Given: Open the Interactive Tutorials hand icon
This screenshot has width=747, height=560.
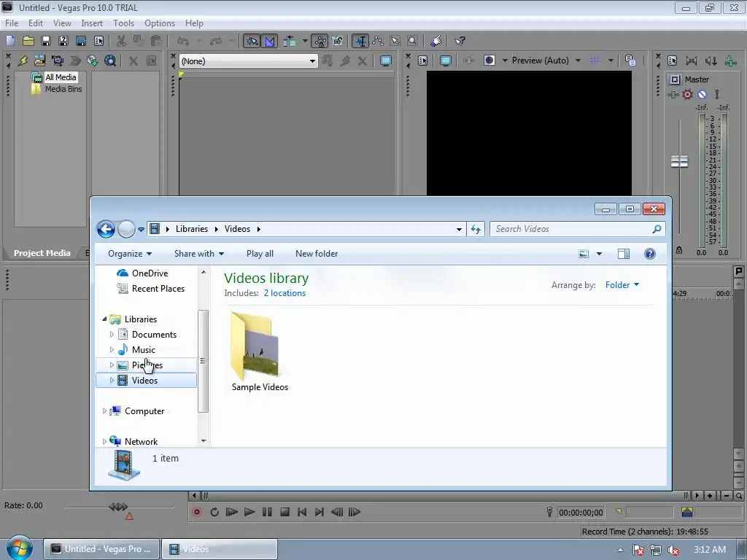Looking at the screenshot, I should pyautogui.click(x=436, y=41).
